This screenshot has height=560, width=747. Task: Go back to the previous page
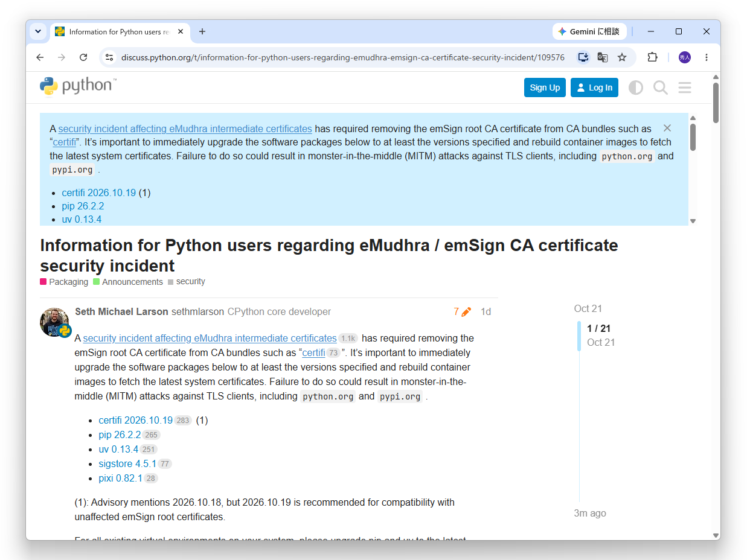tap(40, 57)
